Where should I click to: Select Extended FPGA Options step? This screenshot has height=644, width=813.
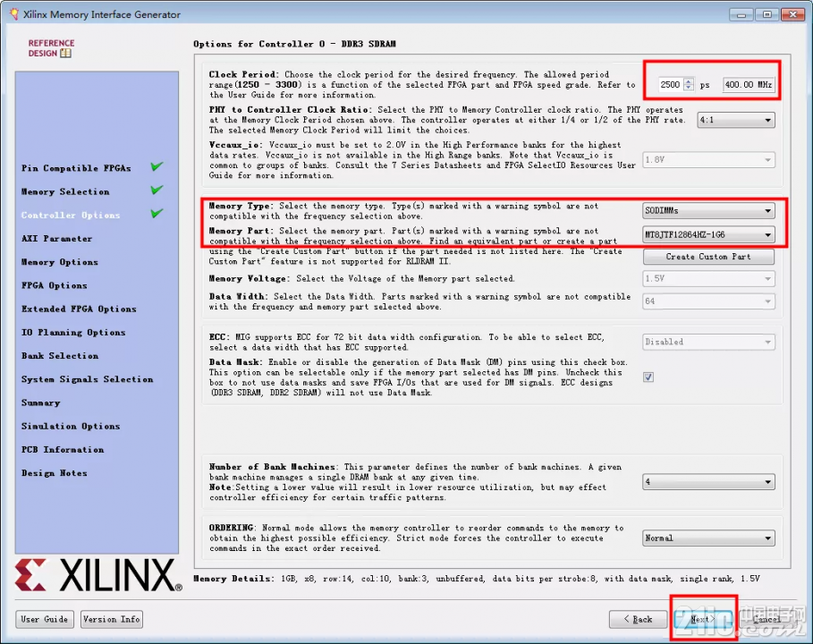point(79,309)
